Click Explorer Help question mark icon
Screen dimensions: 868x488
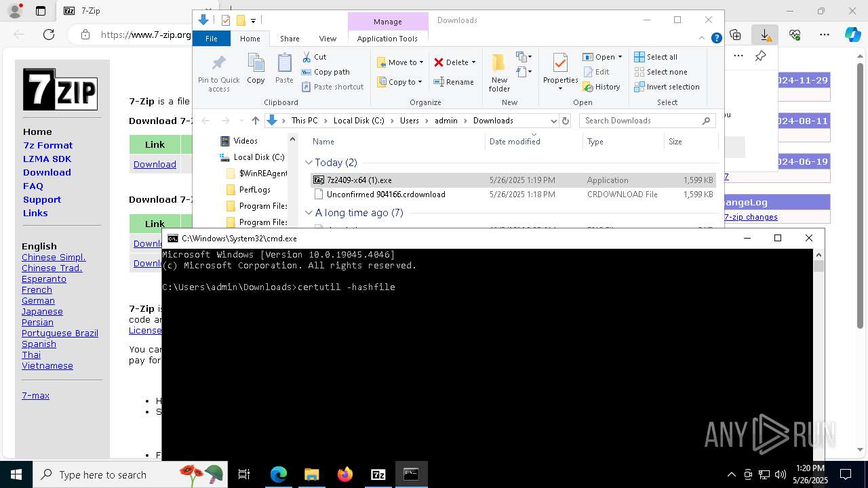tap(716, 39)
